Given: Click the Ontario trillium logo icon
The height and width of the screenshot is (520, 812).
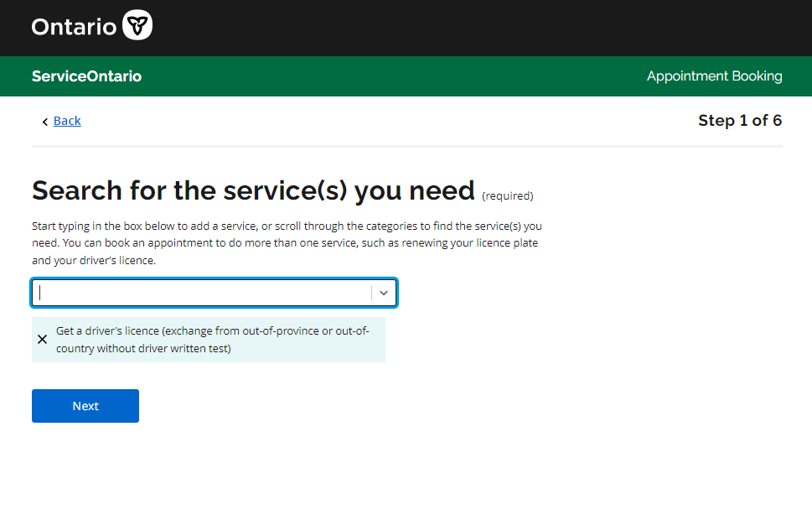Looking at the screenshot, I should 137,25.
